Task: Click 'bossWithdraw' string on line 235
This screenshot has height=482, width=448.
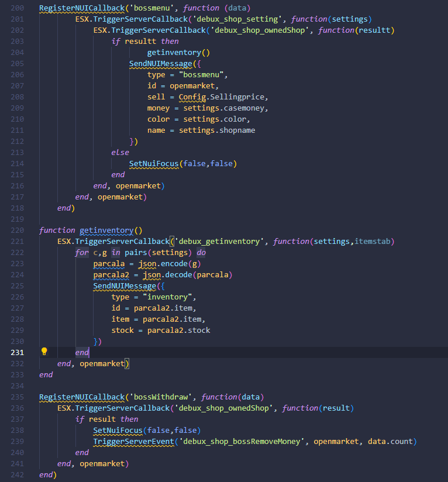Action: (161, 397)
